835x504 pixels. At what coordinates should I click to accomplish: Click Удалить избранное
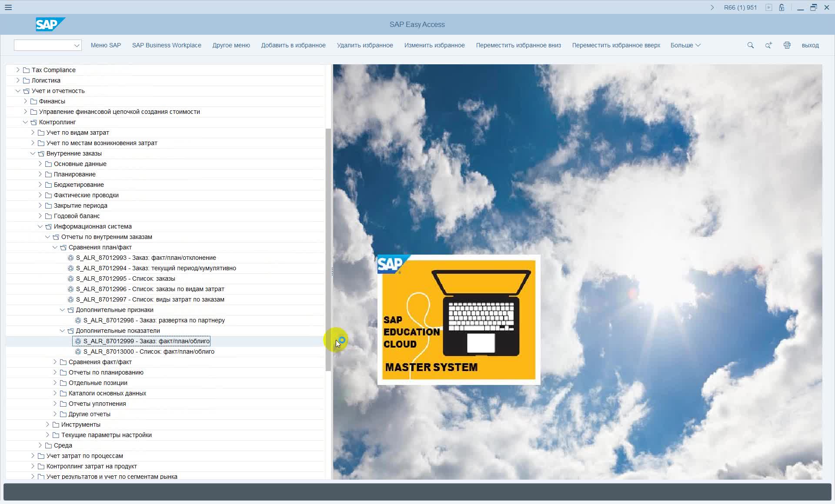coord(365,45)
